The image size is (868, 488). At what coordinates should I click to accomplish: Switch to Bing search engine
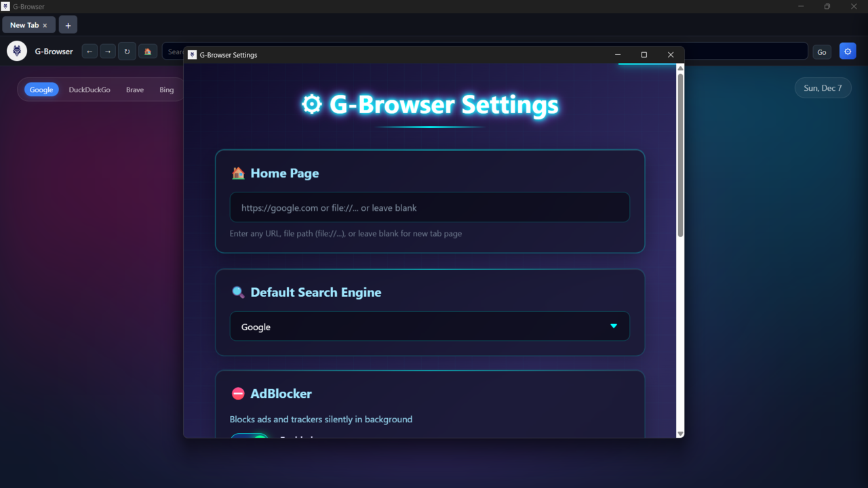tap(166, 89)
